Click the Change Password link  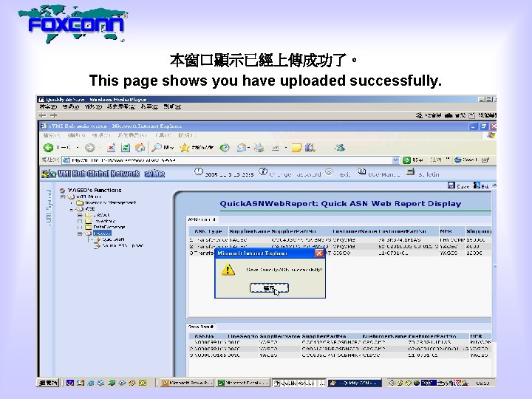[295, 174]
